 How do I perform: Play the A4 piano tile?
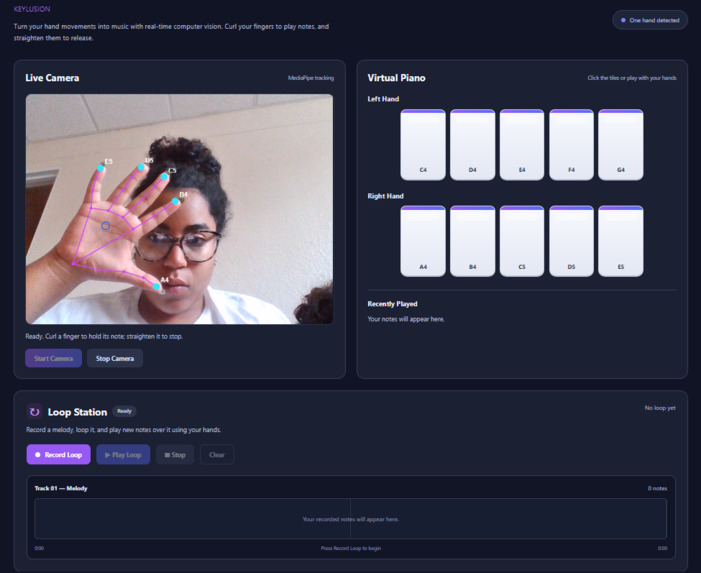click(423, 241)
